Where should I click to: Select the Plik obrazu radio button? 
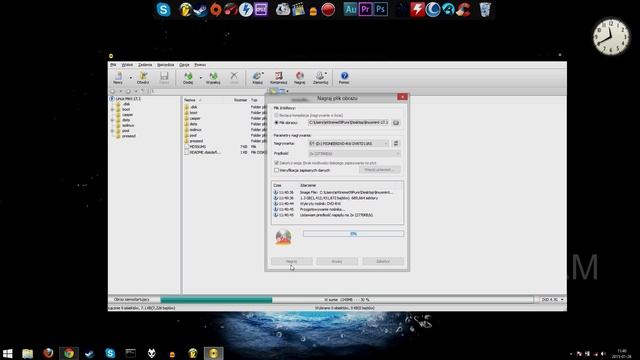click(x=277, y=122)
